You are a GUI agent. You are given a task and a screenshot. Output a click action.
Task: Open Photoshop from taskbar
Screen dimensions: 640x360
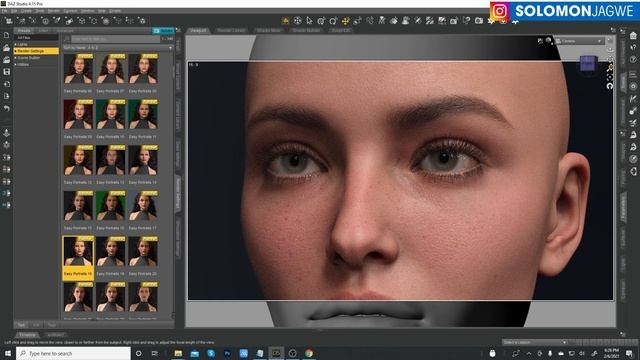(x=227, y=353)
